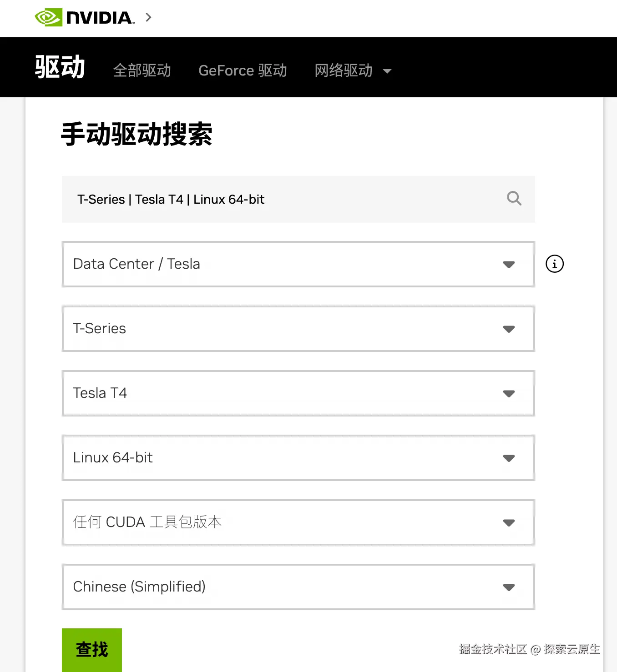This screenshot has height=672, width=617.
Task: Click the dropdown arrow on Data Center / Tesla
Action: tap(509, 265)
